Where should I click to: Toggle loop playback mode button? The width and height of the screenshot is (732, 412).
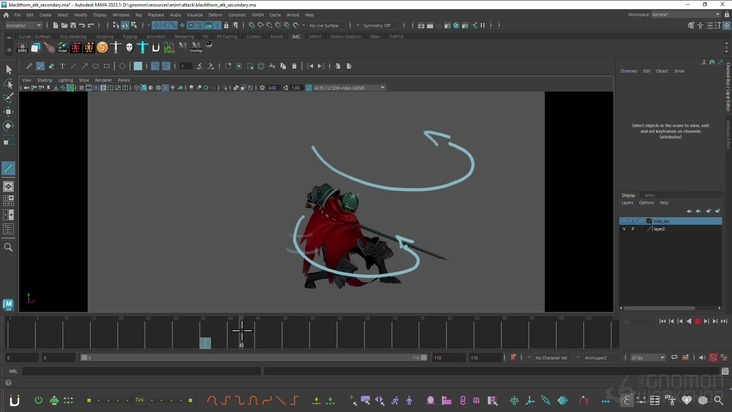pos(674,358)
